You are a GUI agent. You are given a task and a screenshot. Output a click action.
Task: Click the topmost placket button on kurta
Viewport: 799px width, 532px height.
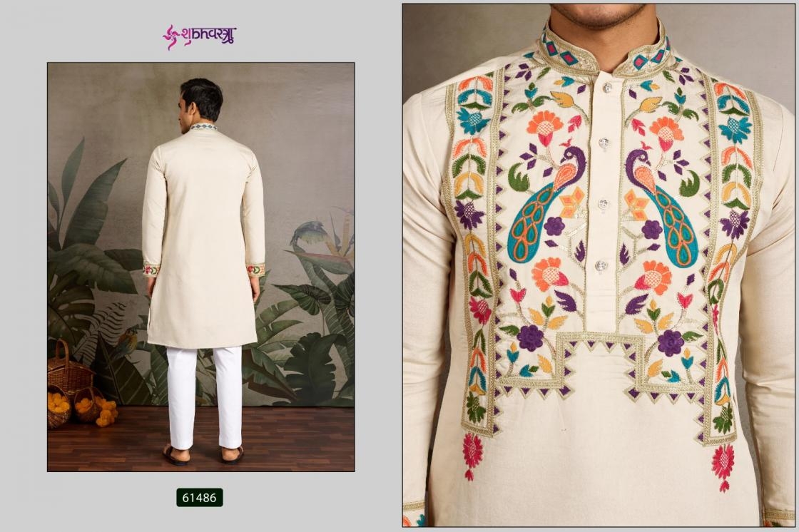[606, 88]
